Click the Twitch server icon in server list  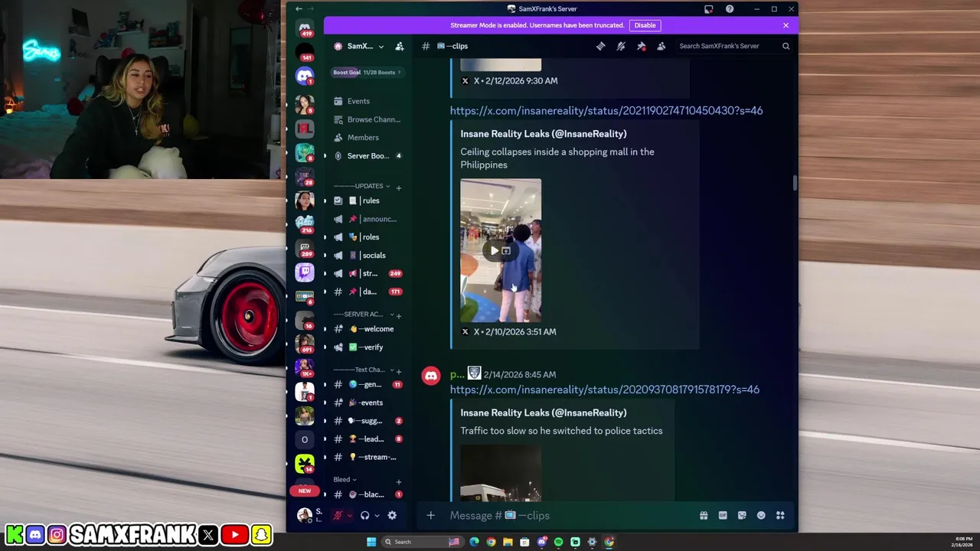point(305,272)
